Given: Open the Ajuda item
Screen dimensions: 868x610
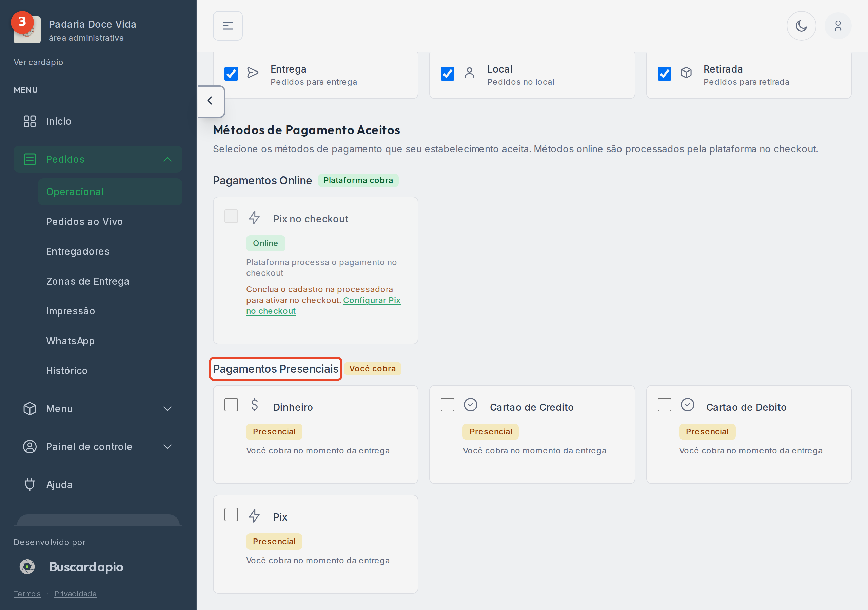Looking at the screenshot, I should pyautogui.click(x=98, y=484).
